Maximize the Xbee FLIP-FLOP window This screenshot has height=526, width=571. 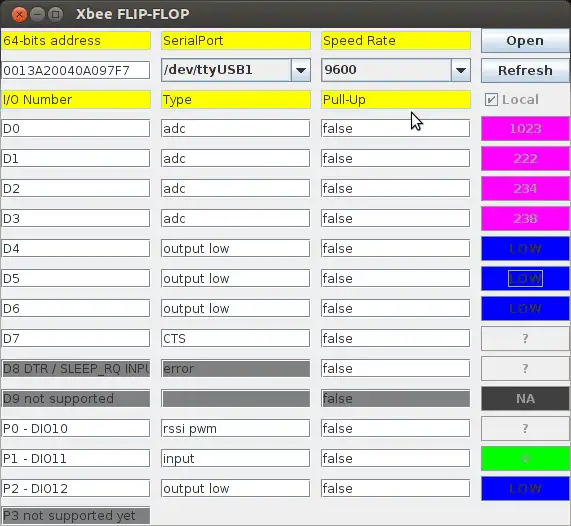pyautogui.click(x=55, y=15)
